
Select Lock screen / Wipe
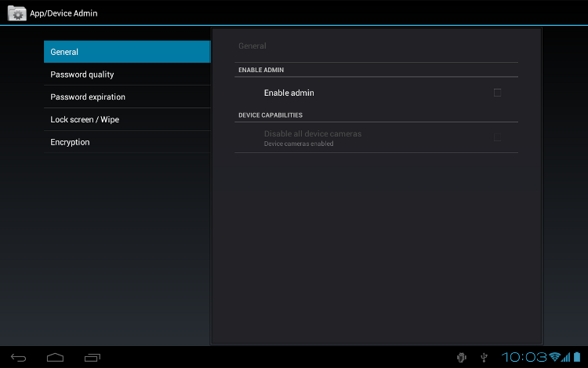pos(127,119)
